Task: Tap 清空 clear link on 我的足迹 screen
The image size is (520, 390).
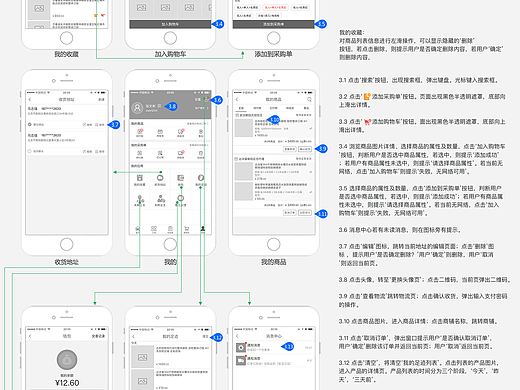Action: pos(205,336)
